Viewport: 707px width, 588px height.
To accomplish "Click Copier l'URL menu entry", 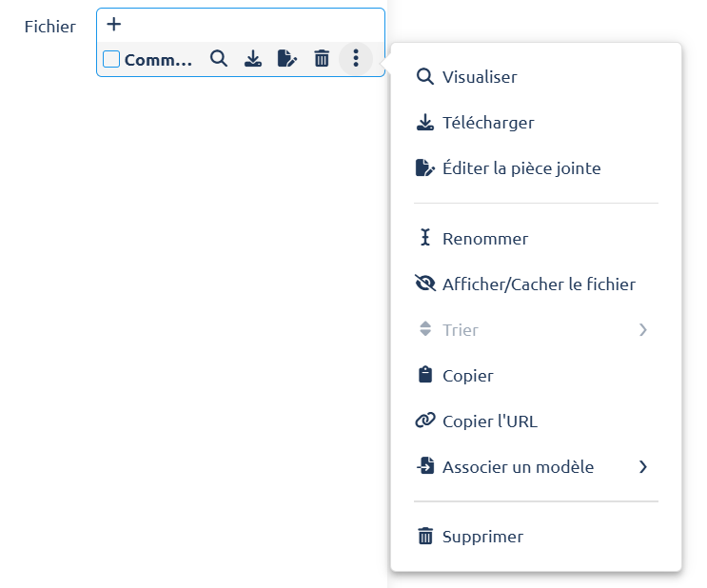I will coord(489,421).
